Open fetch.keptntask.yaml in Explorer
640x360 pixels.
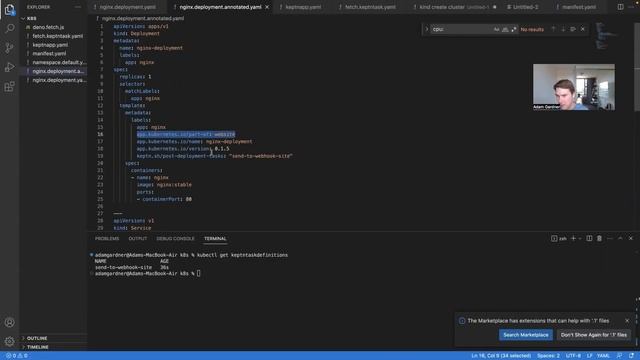(53, 36)
